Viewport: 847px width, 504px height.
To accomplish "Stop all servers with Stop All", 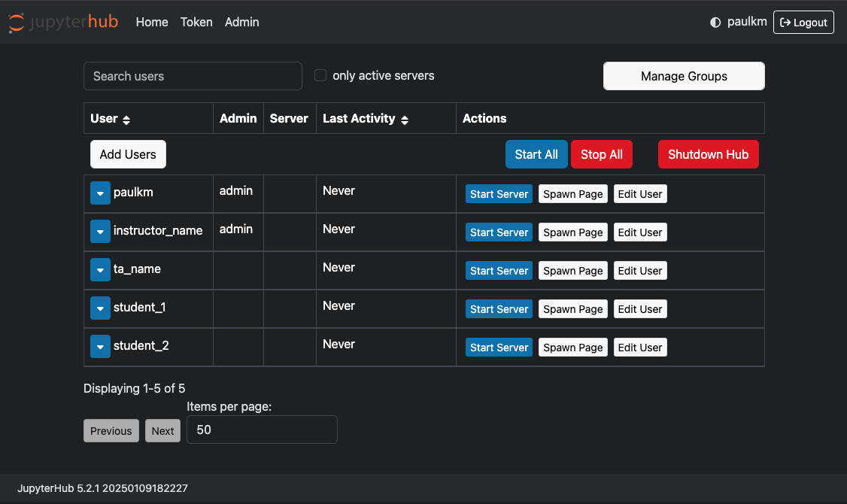I will 601,153.
